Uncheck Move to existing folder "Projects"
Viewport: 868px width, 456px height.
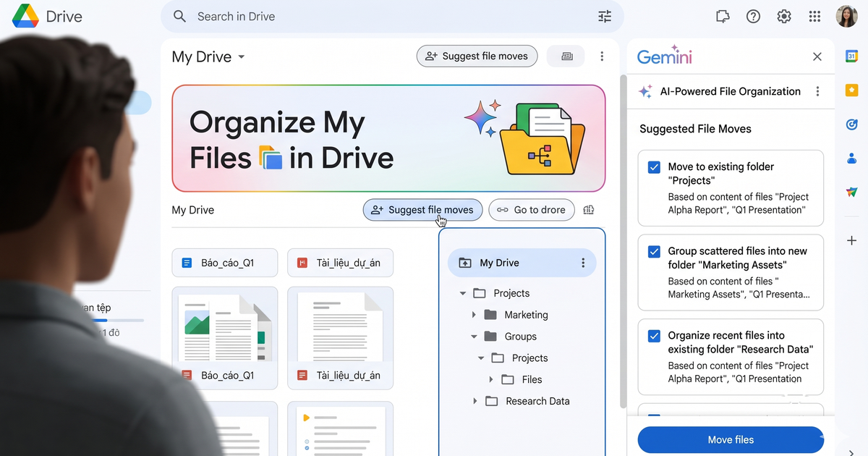(x=654, y=167)
